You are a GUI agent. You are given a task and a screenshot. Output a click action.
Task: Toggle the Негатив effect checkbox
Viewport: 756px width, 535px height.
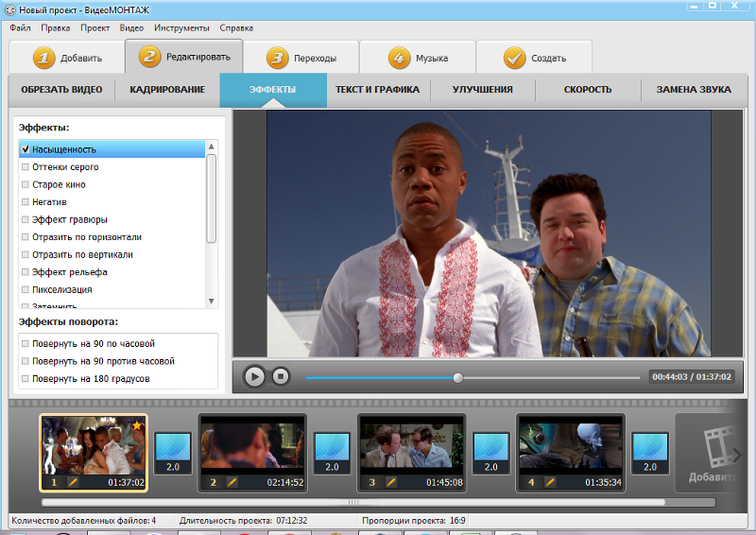pyautogui.click(x=26, y=202)
